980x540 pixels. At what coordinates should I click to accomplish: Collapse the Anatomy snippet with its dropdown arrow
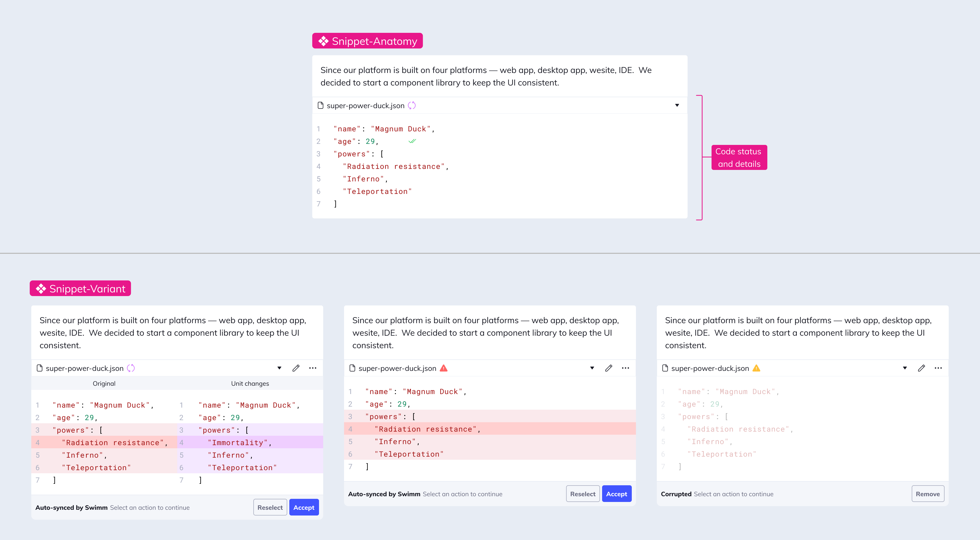pos(677,105)
